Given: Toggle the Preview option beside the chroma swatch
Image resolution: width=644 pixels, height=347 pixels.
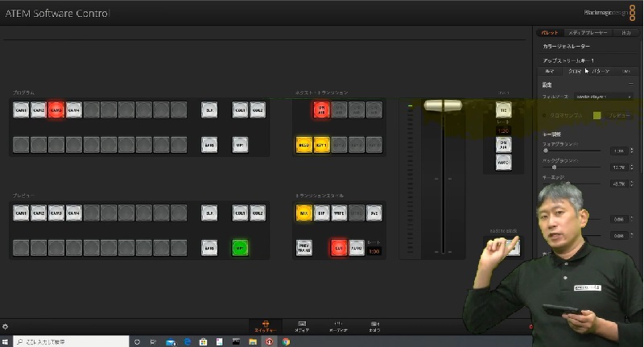Looking at the screenshot, I should [618, 116].
